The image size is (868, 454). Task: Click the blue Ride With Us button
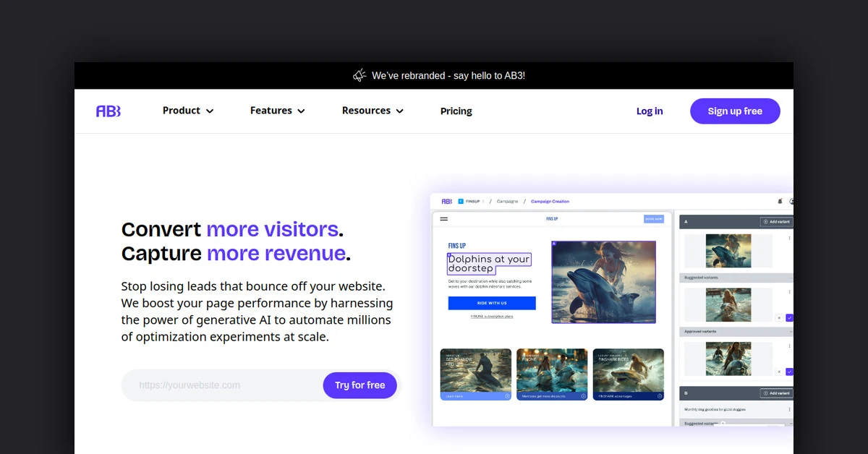click(492, 303)
